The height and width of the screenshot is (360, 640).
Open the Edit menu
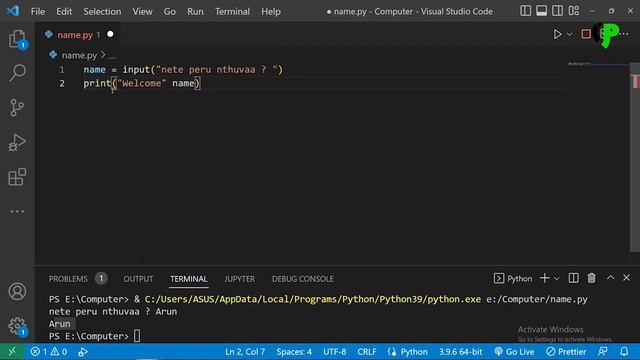(x=64, y=11)
